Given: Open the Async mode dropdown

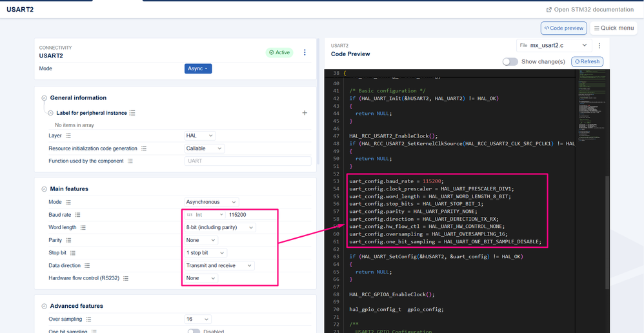Looking at the screenshot, I should pyautogui.click(x=198, y=68).
